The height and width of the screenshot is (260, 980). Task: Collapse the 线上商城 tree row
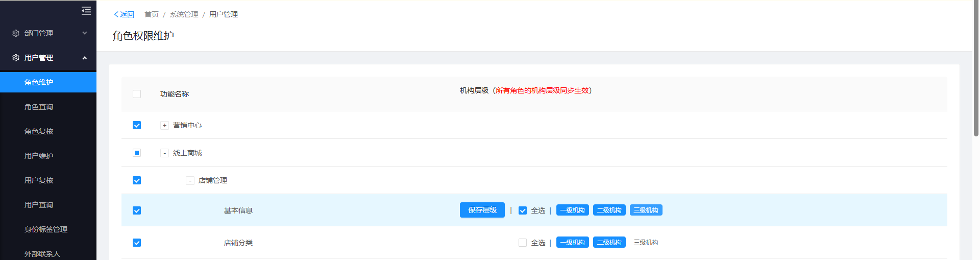pos(164,153)
